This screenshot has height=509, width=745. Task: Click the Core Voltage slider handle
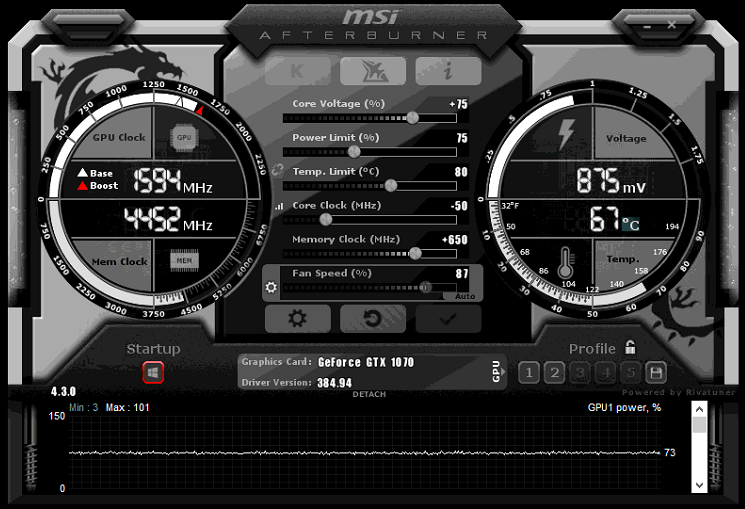click(x=412, y=118)
